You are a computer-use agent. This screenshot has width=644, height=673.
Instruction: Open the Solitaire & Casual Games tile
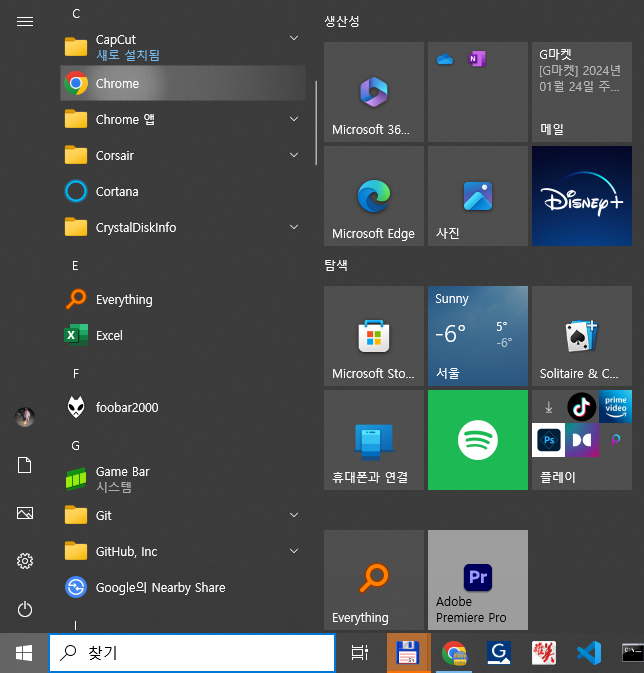(582, 336)
